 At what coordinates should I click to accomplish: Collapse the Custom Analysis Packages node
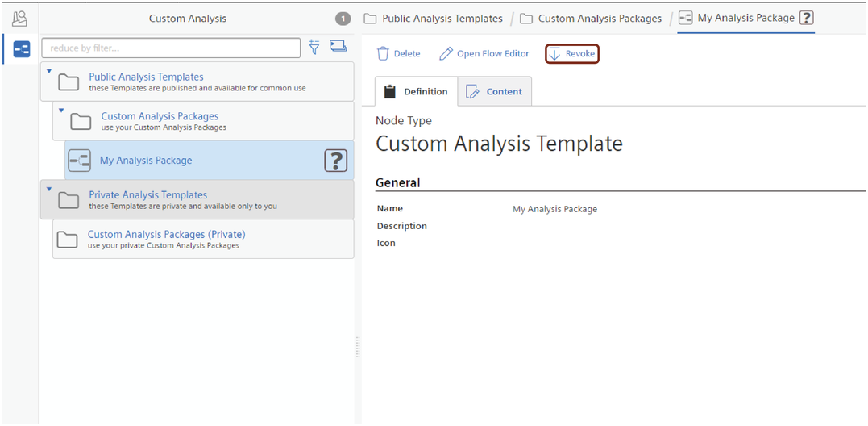(61, 111)
